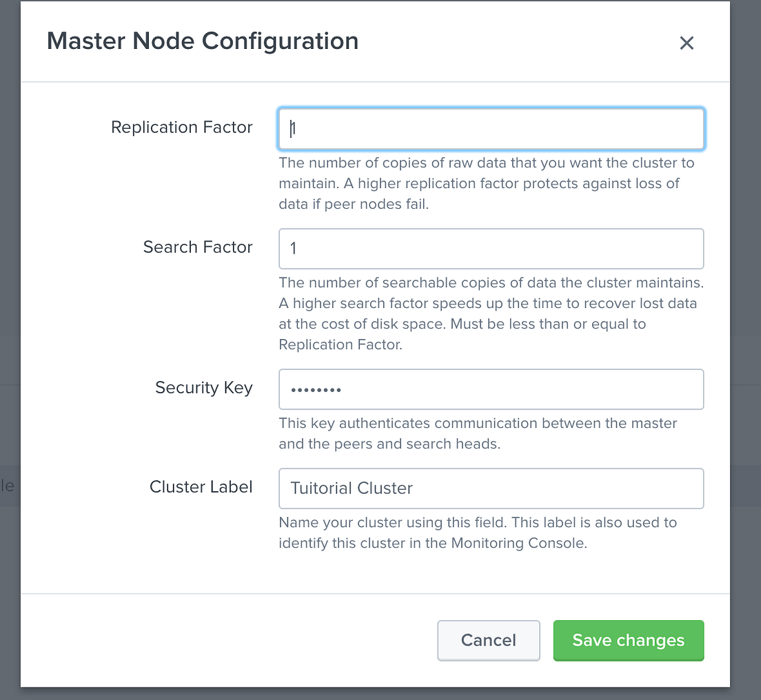Click Cancel to discard changes
The image size is (761, 700).
[x=488, y=640]
